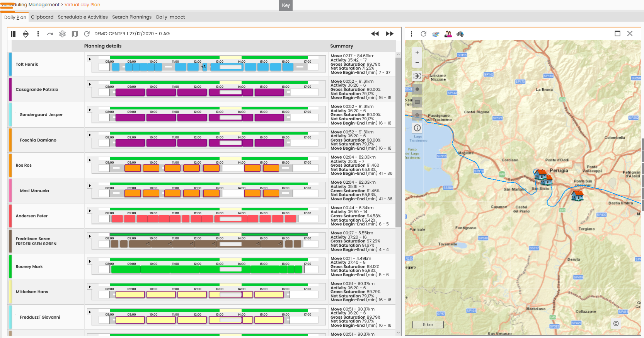Select the polygon draw tool on map
The height and width of the screenshot is (338, 644).
click(417, 114)
